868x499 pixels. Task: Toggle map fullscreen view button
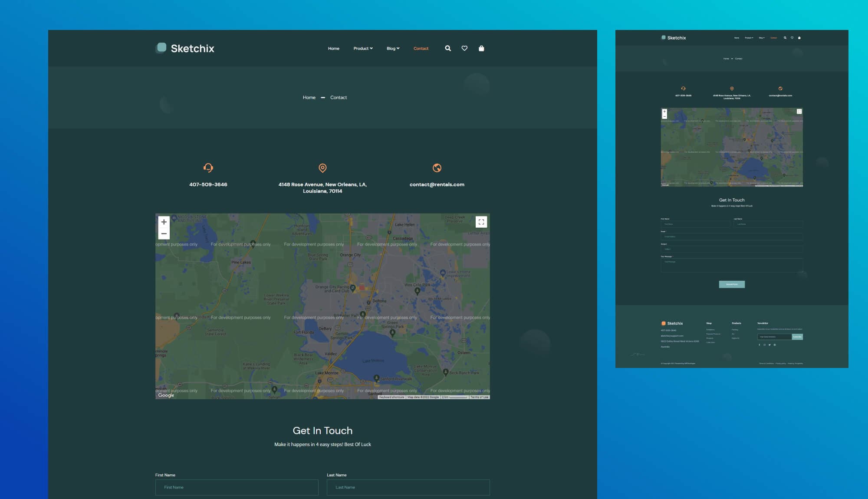481,222
